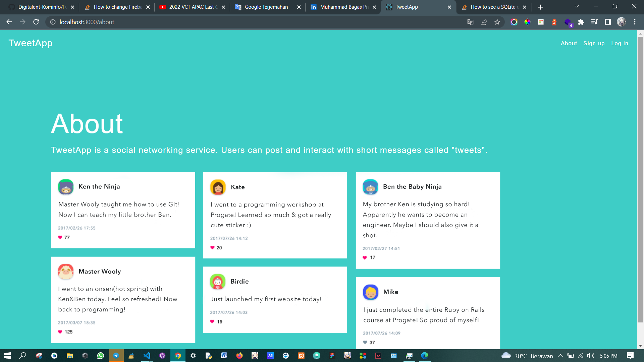Open Chrome's three-dot menu

tap(635, 22)
